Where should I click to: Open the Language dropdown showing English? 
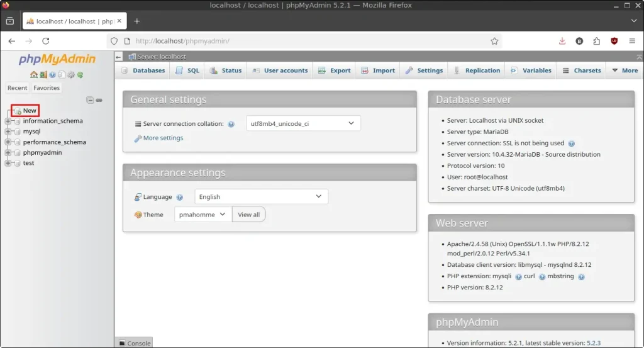(x=261, y=196)
